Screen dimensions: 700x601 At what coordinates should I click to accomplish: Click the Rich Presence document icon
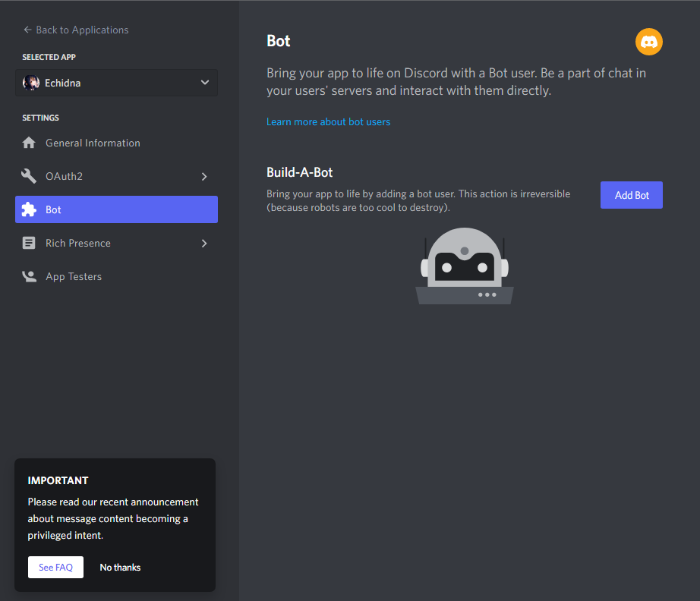pyautogui.click(x=29, y=243)
